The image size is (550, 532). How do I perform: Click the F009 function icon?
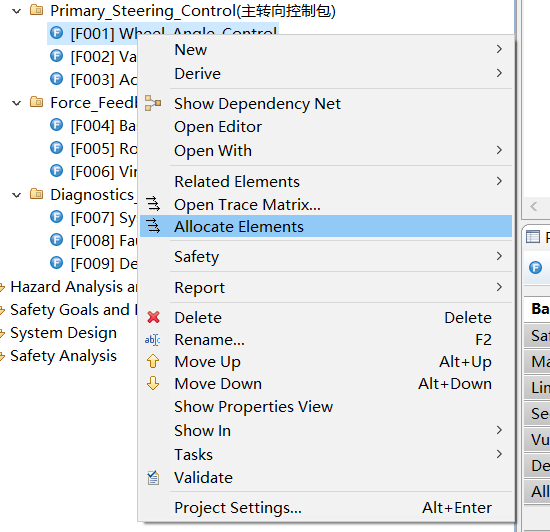(56, 263)
